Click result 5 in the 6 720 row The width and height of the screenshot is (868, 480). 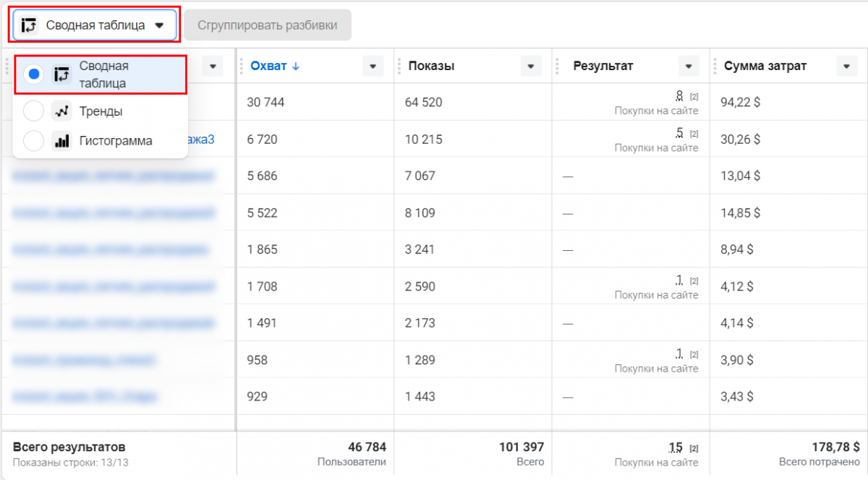(679, 132)
